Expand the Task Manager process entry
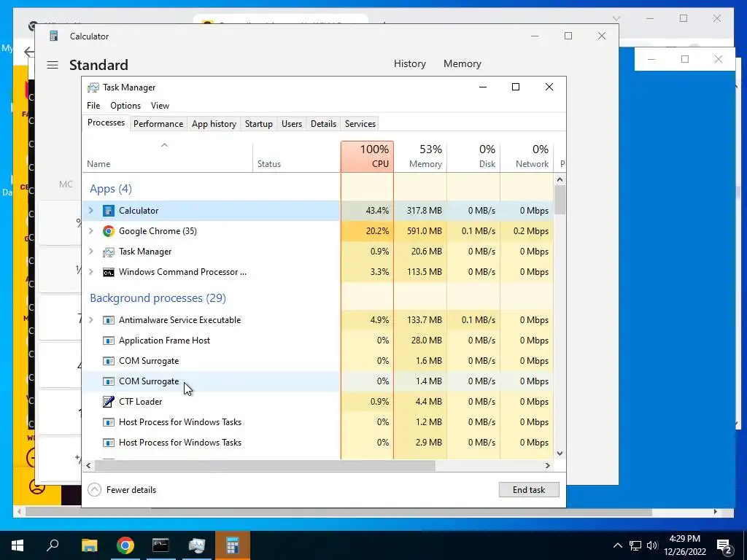747x560 pixels. [x=91, y=252]
